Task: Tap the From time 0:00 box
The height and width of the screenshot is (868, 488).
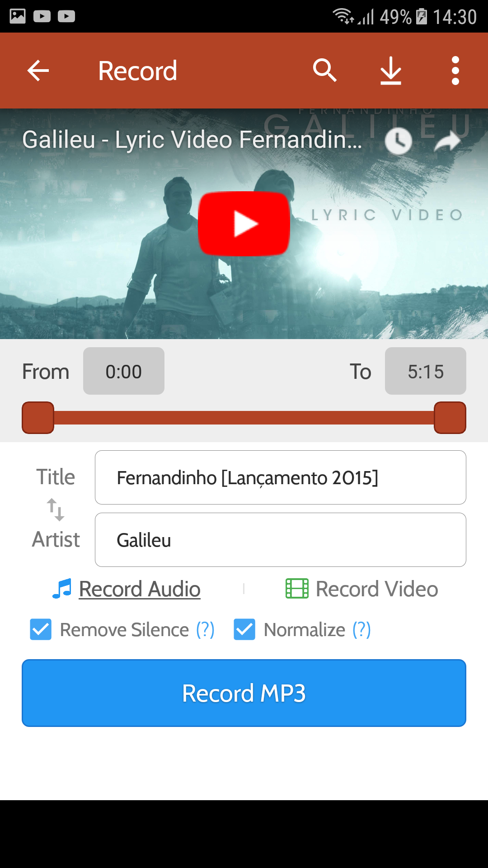Action: (x=124, y=371)
